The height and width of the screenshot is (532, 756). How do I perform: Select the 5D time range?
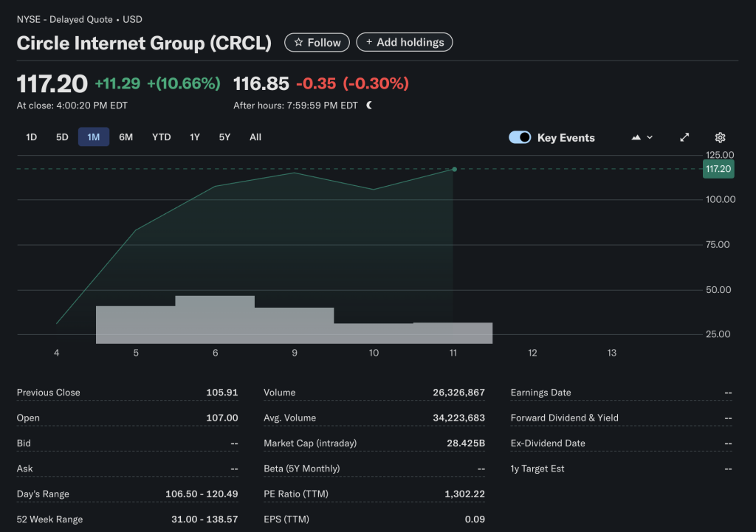[x=62, y=137]
